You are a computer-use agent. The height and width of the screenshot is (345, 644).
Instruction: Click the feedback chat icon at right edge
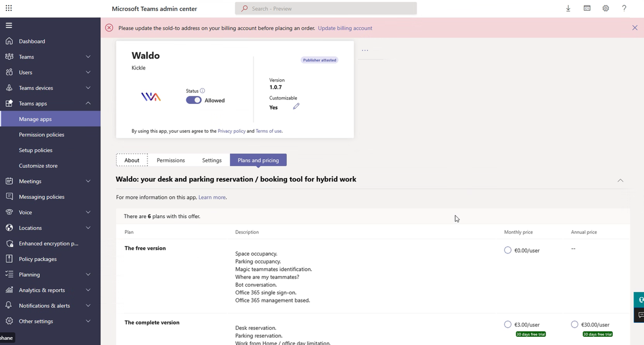tap(640, 315)
